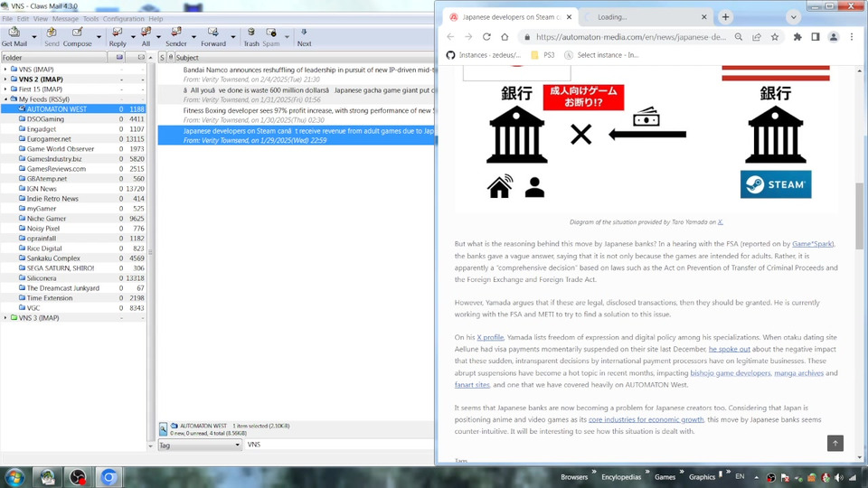Click the automaton-media URL address bar

tap(630, 37)
